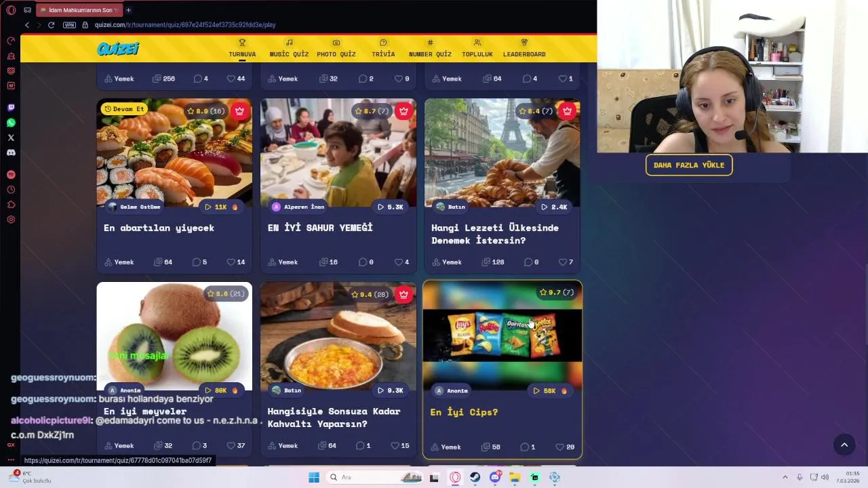Open Discord in the Opera sidebar
This screenshot has height=488, width=868.
click(x=11, y=152)
